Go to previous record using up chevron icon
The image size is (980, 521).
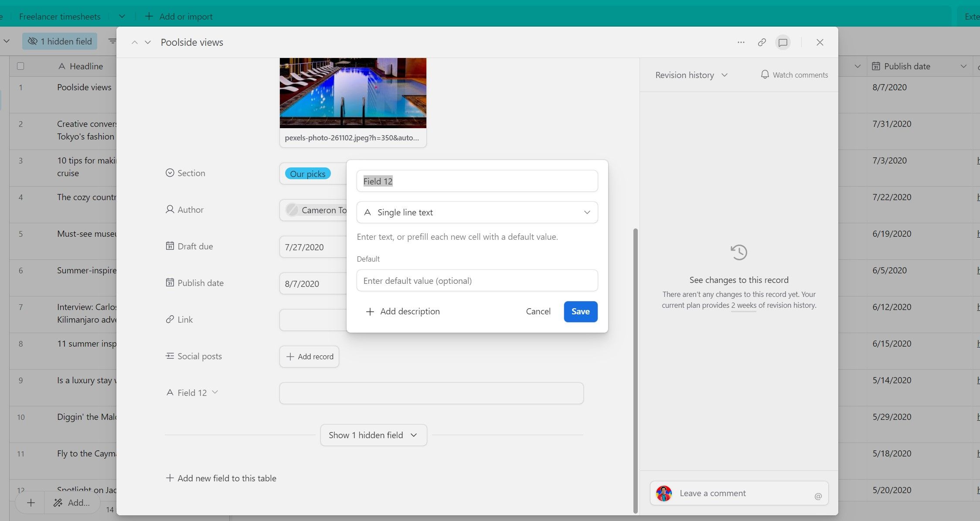(134, 42)
